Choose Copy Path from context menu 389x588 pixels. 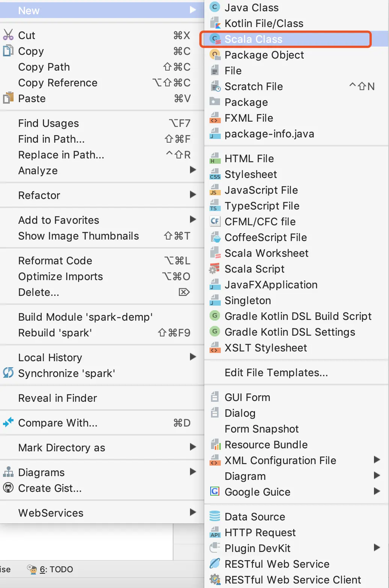pyautogui.click(x=44, y=67)
